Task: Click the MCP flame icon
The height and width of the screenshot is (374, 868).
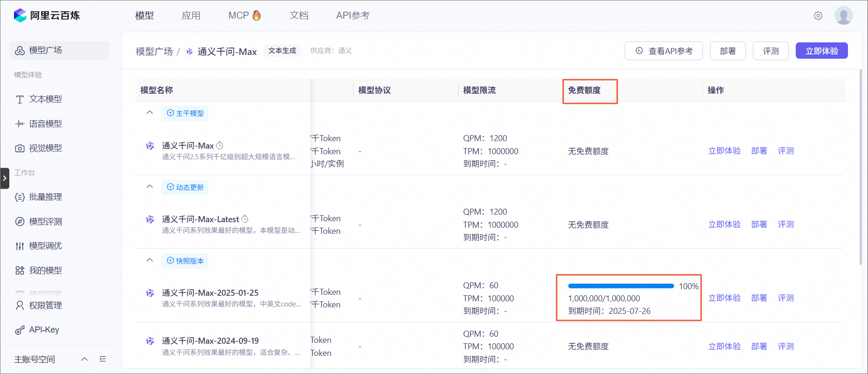Action: point(257,15)
